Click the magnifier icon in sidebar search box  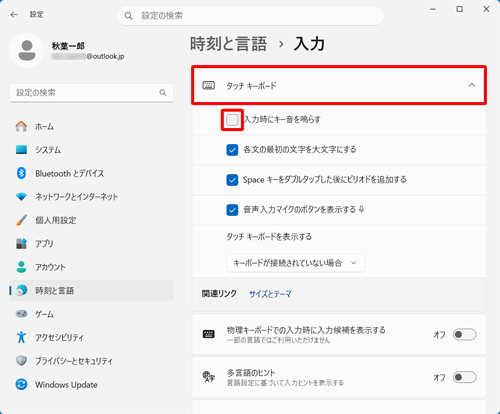coord(163,93)
